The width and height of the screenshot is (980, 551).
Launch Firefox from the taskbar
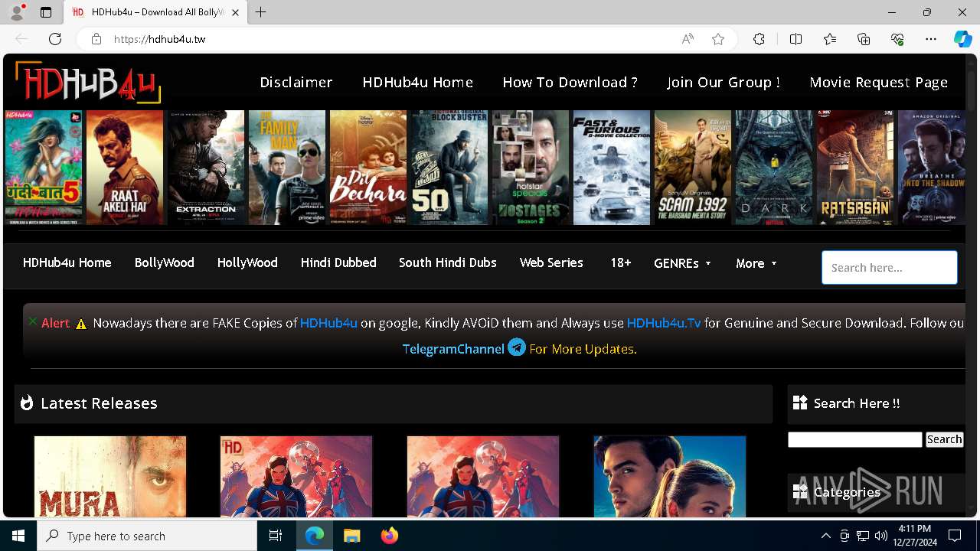[389, 536]
